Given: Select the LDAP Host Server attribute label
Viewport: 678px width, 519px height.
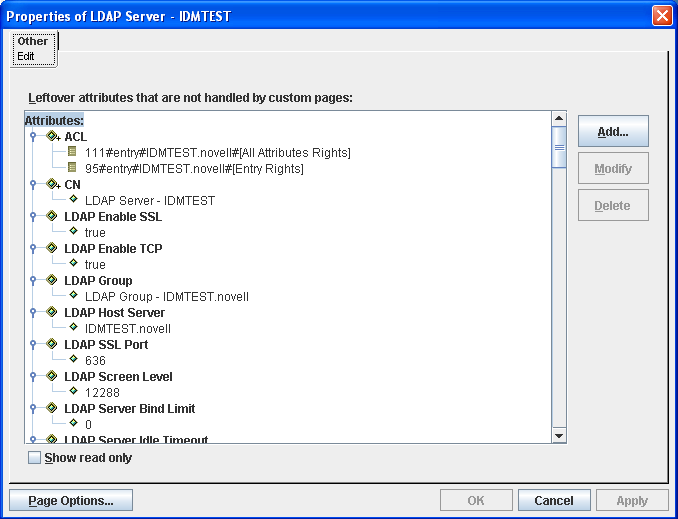Looking at the screenshot, I should tap(115, 313).
